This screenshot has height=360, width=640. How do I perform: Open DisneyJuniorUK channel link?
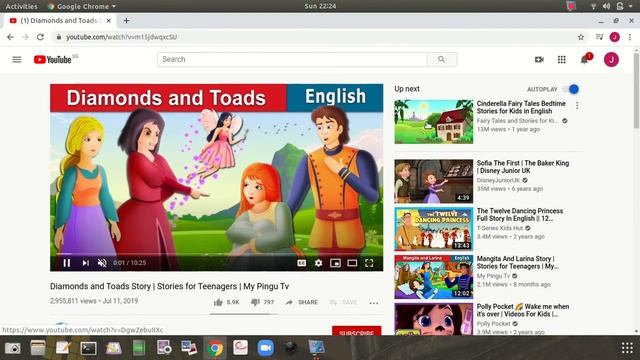[x=498, y=180]
